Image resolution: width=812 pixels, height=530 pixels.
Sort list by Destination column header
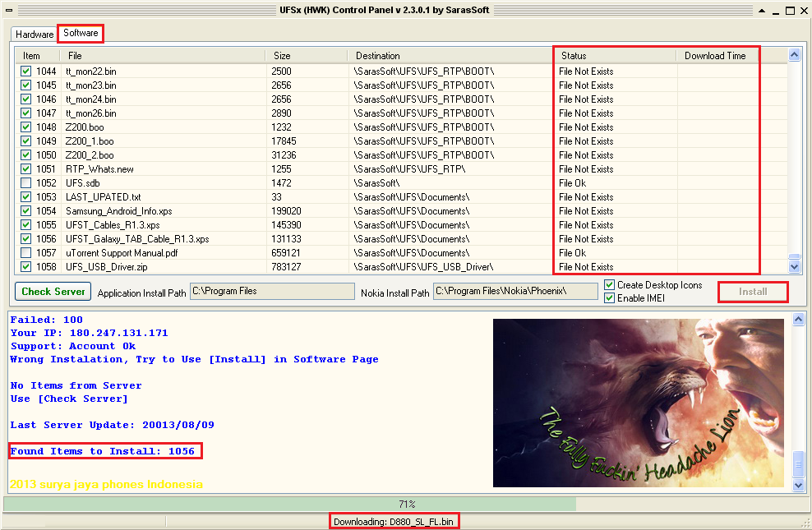(450, 56)
